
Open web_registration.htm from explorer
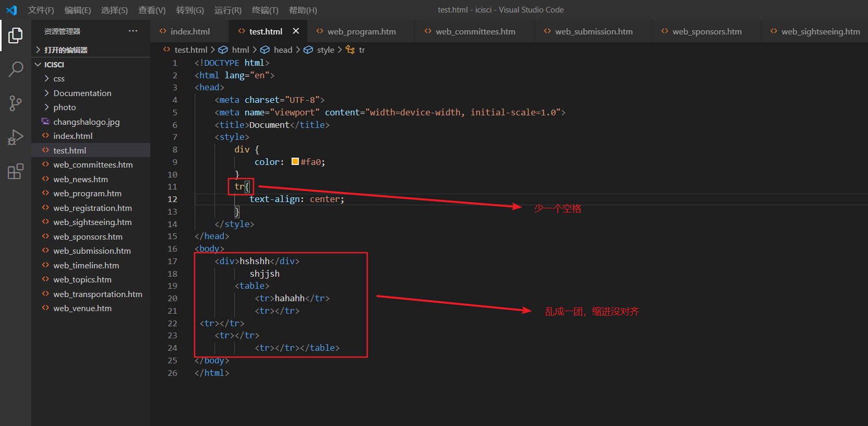coord(91,208)
